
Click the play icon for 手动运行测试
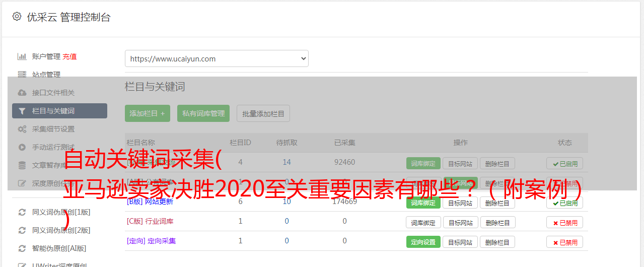coord(22,147)
